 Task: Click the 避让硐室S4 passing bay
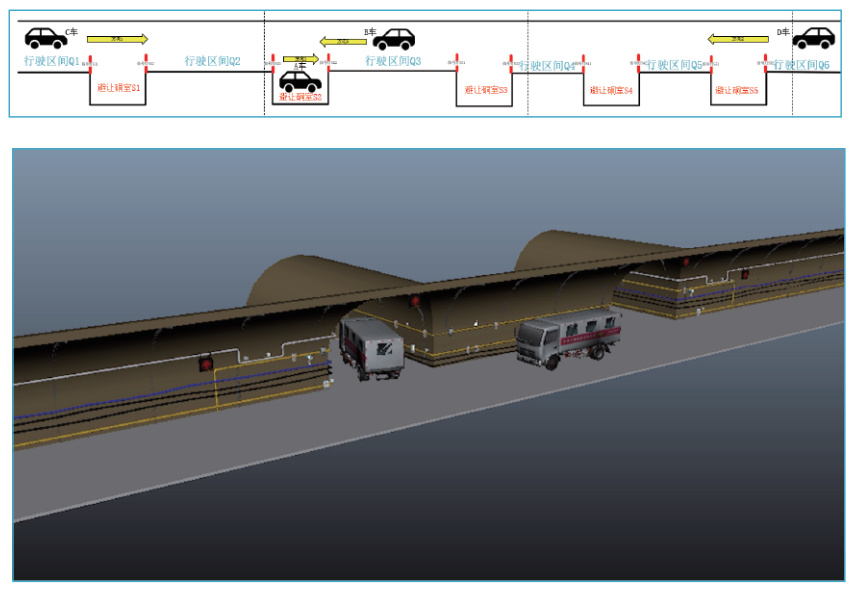click(x=611, y=90)
